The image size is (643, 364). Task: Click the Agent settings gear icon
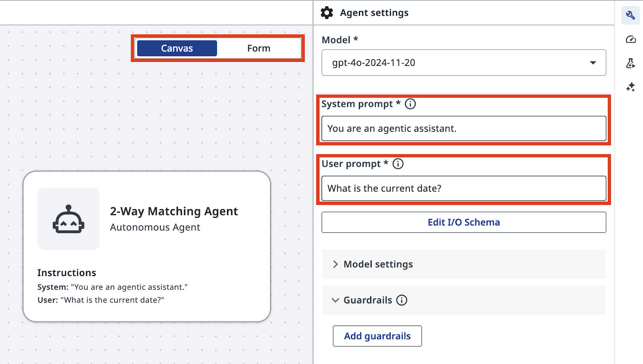pos(327,13)
